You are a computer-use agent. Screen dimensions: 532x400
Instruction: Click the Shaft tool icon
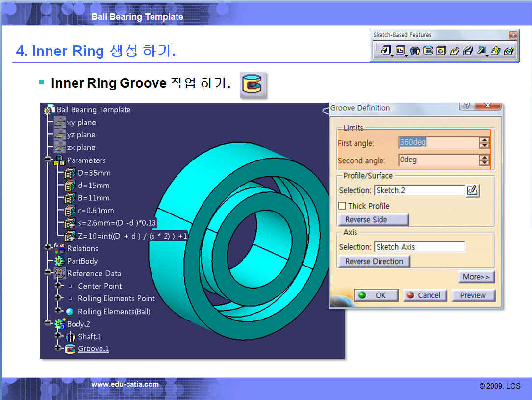(x=415, y=51)
